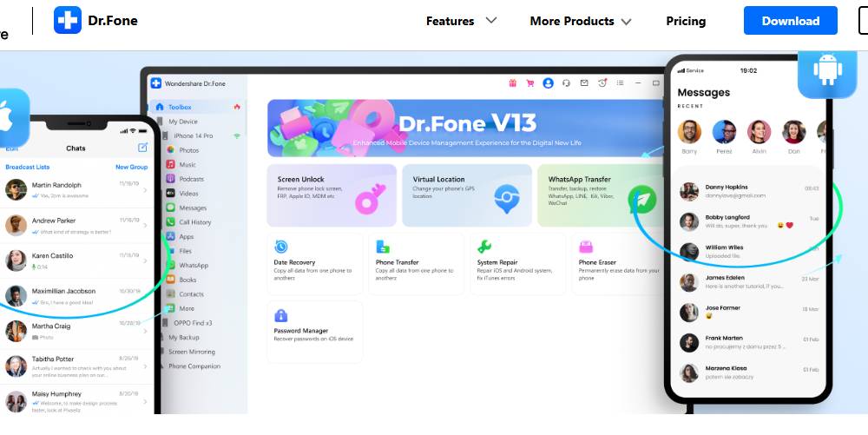Open Music in device sidebar
Viewport: 868px width, 435px height.
[181, 164]
